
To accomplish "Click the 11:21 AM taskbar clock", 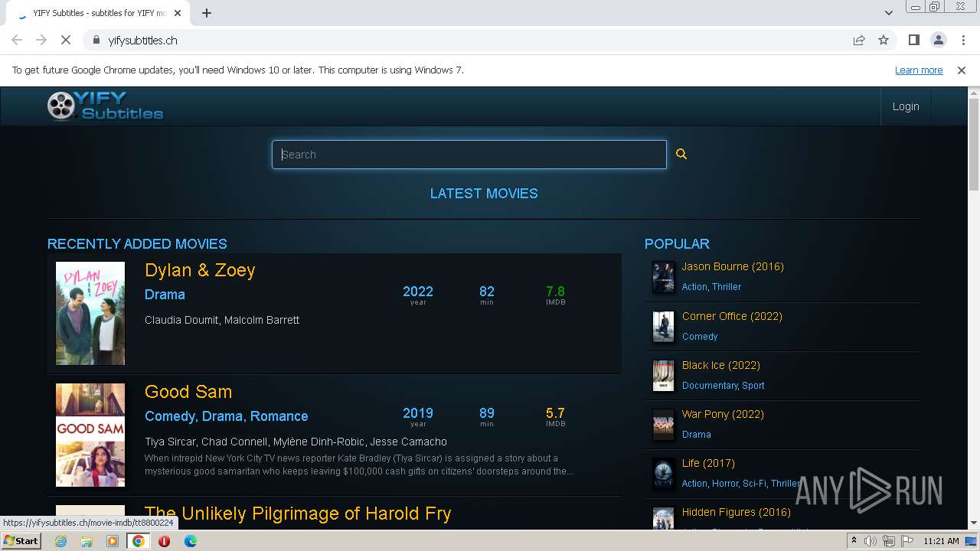I will [x=941, y=541].
